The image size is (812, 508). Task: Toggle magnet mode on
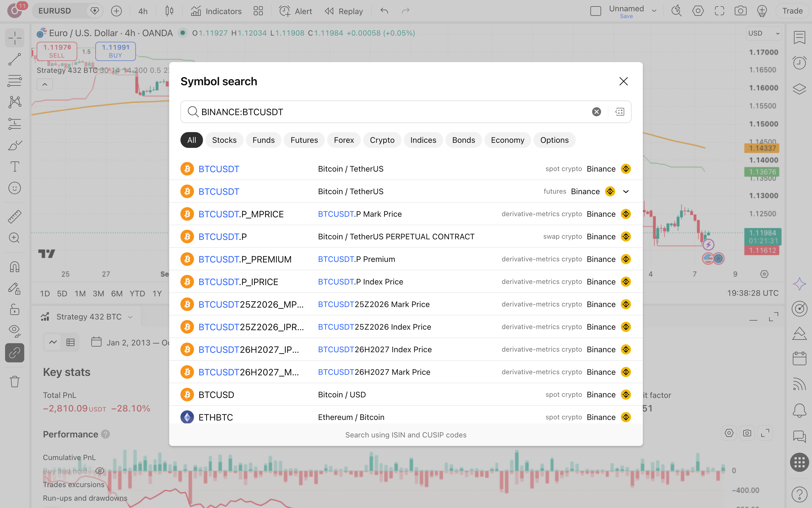click(14, 267)
